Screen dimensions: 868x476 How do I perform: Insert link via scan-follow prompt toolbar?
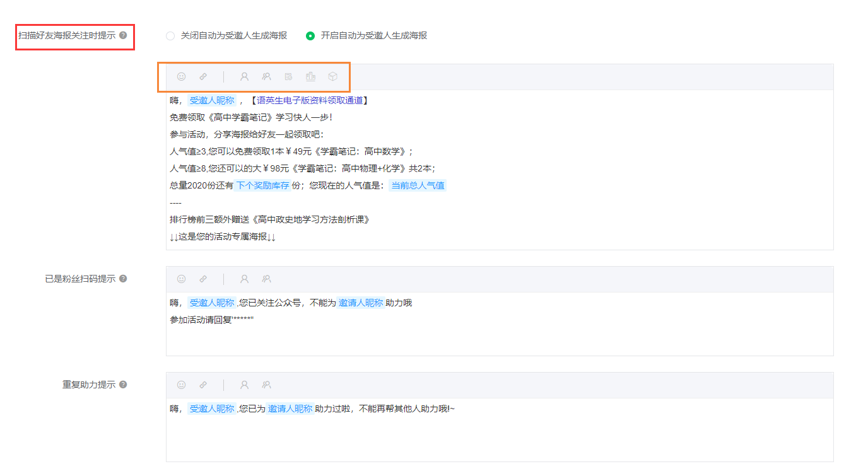coord(203,77)
